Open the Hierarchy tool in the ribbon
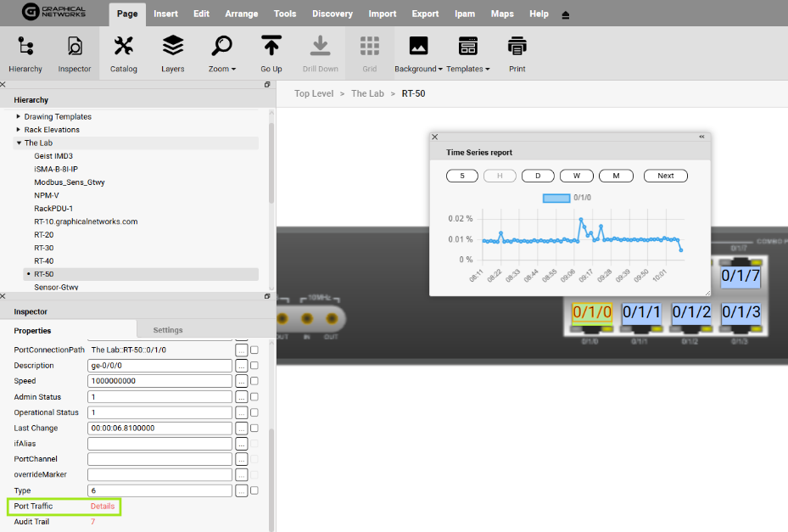Viewport: 788px width, 532px height. tap(25, 53)
